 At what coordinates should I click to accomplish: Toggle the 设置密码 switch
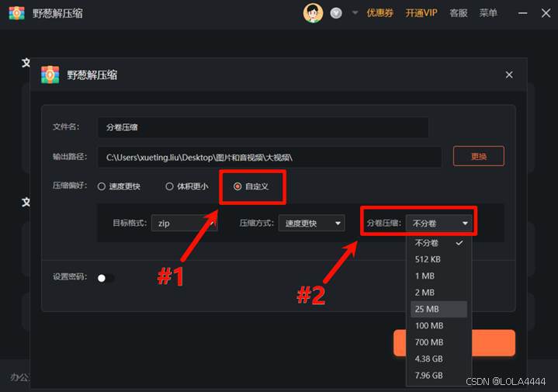click(x=106, y=278)
